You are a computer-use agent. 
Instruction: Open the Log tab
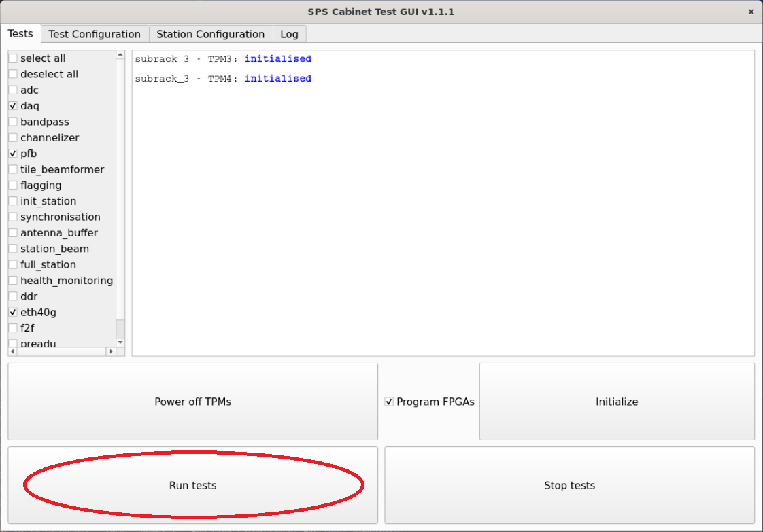point(289,34)
